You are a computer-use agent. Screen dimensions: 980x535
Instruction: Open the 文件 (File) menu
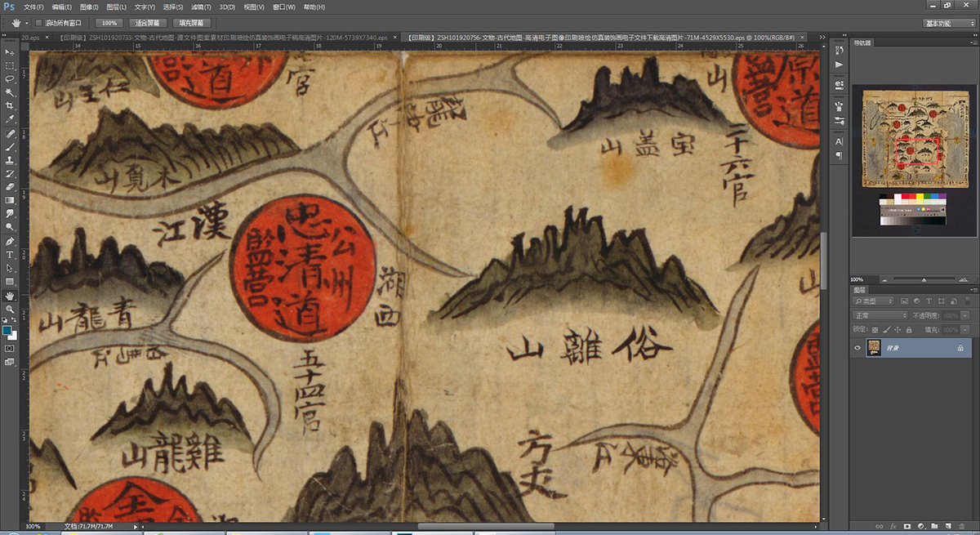pos(33,7)
